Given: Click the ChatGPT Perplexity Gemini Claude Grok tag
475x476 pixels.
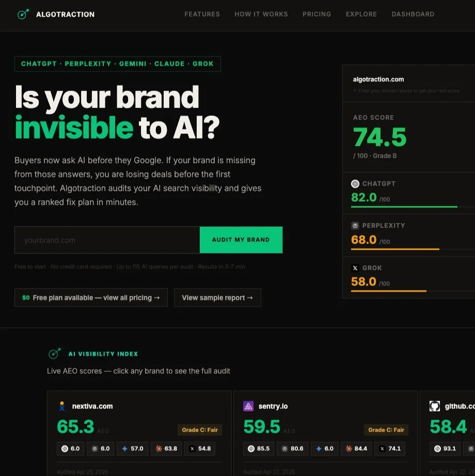Looking at the screenshot, I should [x=118, y=64].
